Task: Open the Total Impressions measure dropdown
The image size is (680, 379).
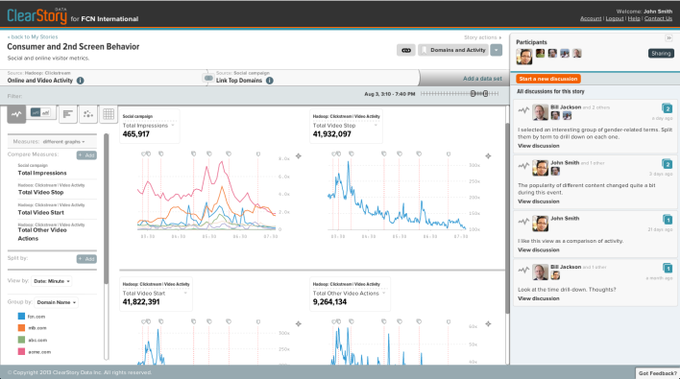Action: (x=173, y=125)
